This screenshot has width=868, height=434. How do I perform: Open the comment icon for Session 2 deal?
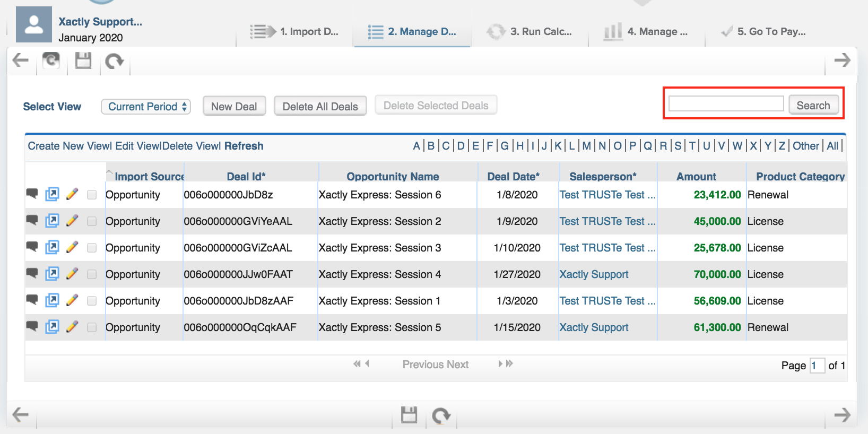(x=32, y=220)
